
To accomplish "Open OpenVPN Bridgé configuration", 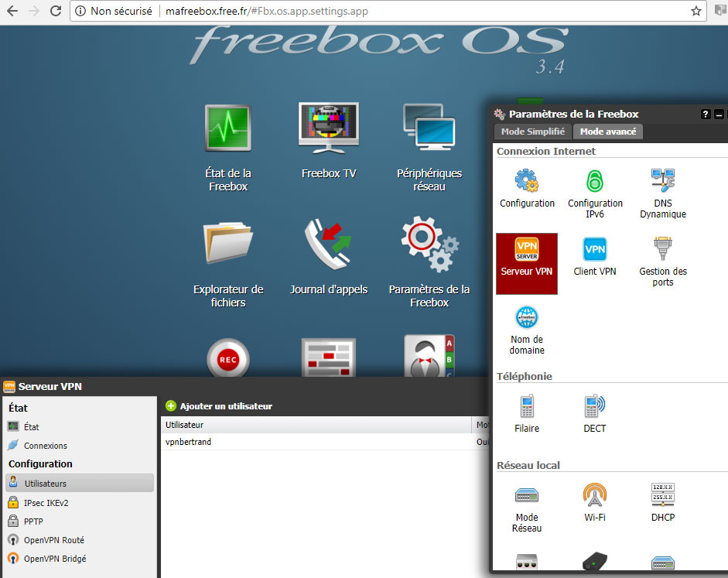I will pyautogui.click(x=80, y=559).
